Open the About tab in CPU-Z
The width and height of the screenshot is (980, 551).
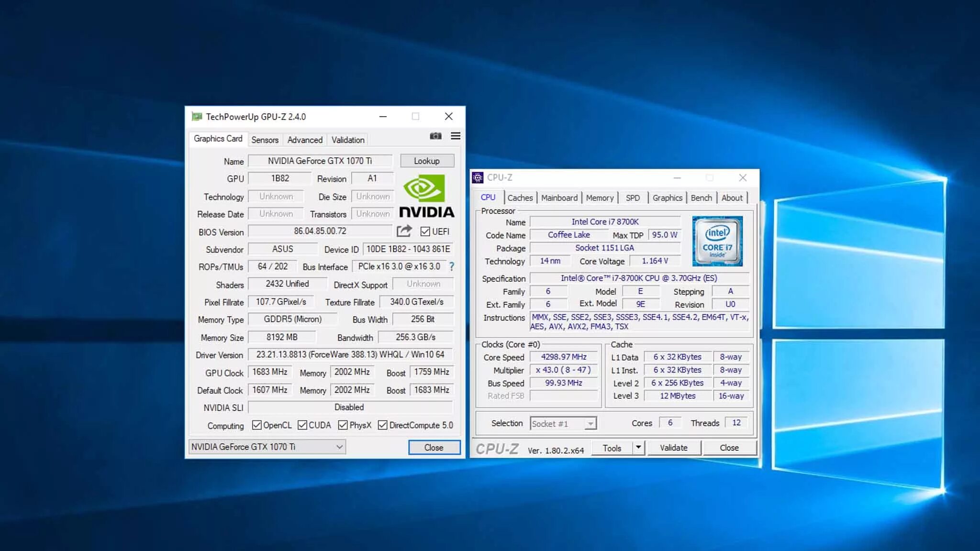point(732,198)
